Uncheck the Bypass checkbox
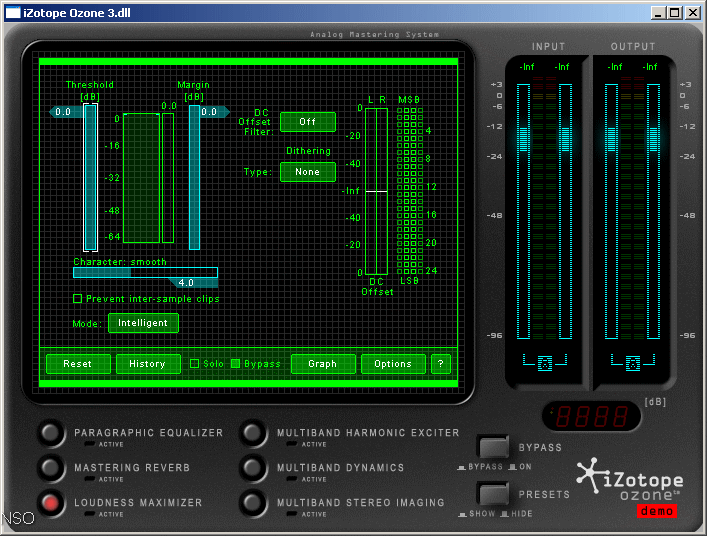The image size is (707, 536). 235,363
